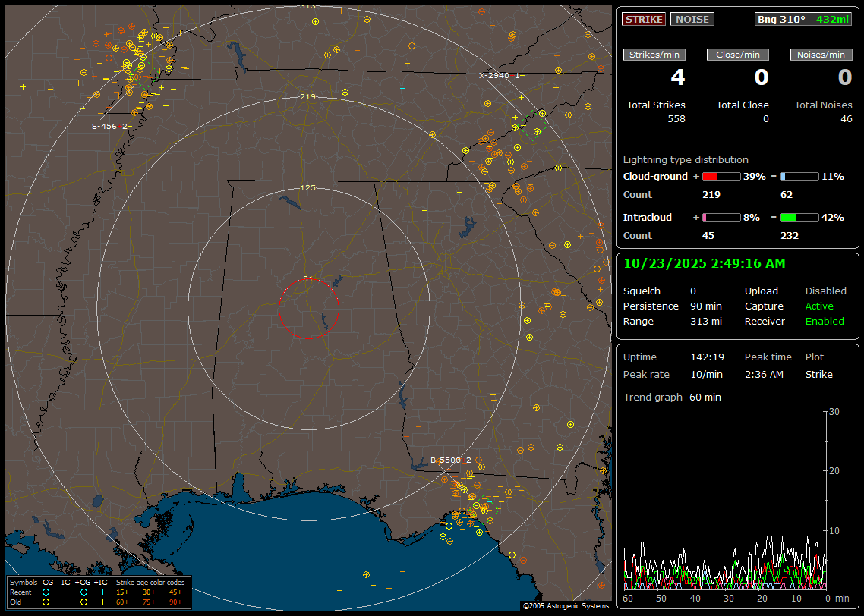
Task: Click the gray NOISE indicator button
Action: coord(692,19)
